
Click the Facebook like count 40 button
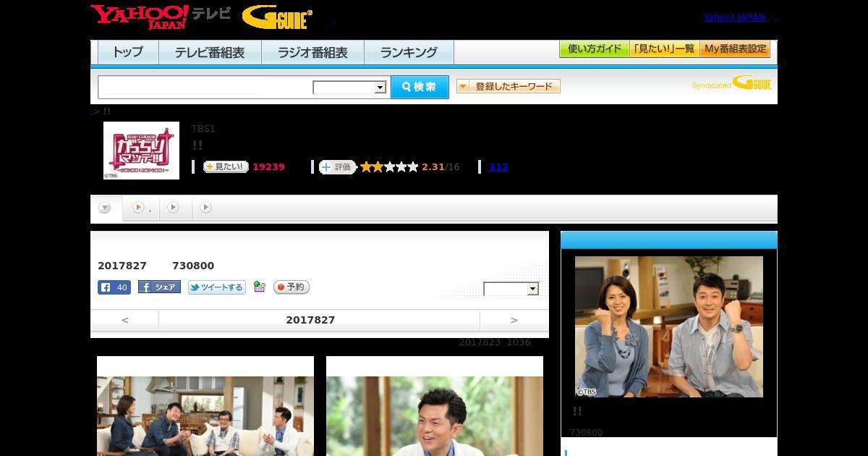click(x=114, y=287)
